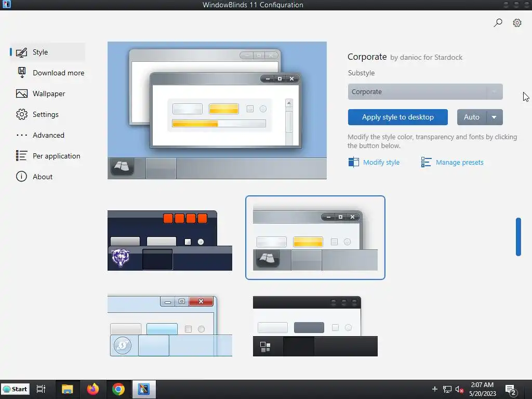The height and width of the screenshot is (399, 532).
Task: Click the WindowBlinds icon in title bar
Action: 6,4
